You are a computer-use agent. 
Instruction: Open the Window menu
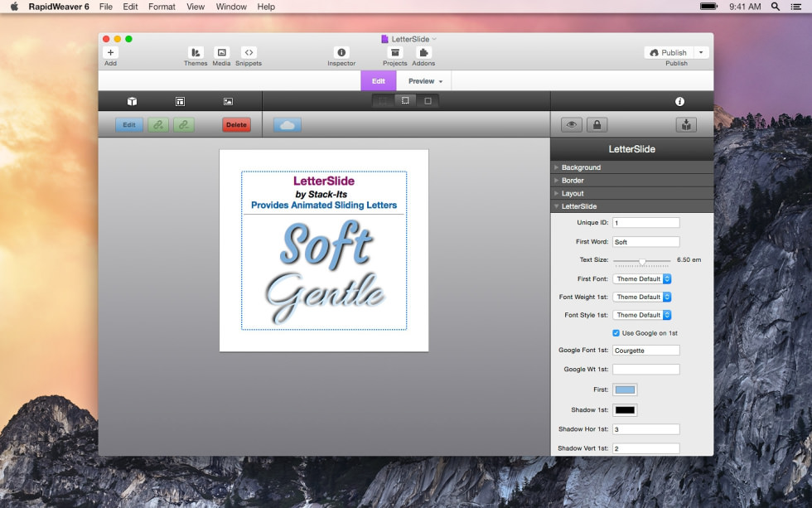pyautogui.click(x=231, y=7)
